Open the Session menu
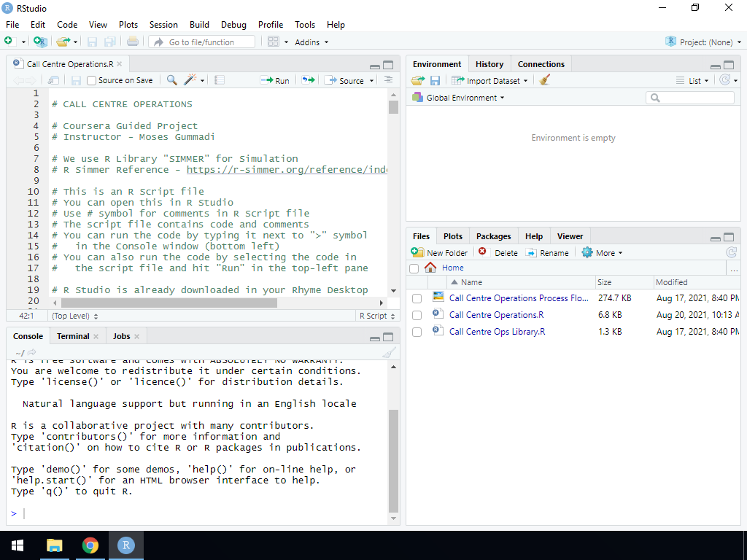 click(x=163, y=24)
